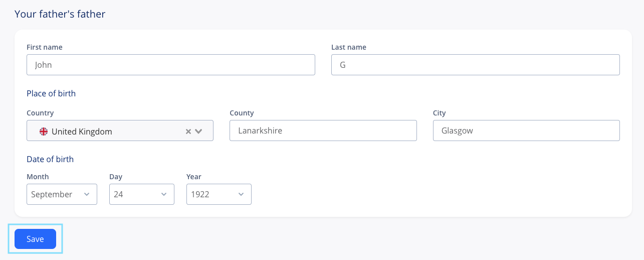This screenshot has height=260, width=644.
Task: Click into the County field with Lanarkshire
Action: [x=323, y=131]
